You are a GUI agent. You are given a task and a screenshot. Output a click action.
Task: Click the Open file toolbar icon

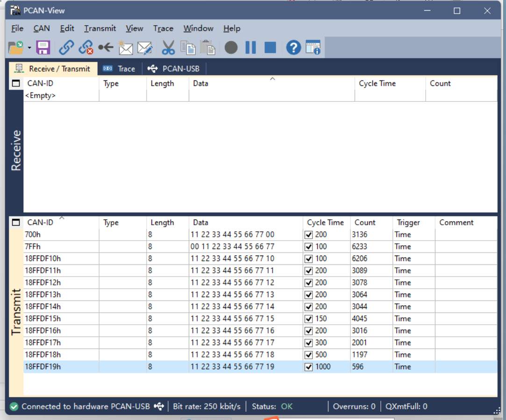coord(16,48)
